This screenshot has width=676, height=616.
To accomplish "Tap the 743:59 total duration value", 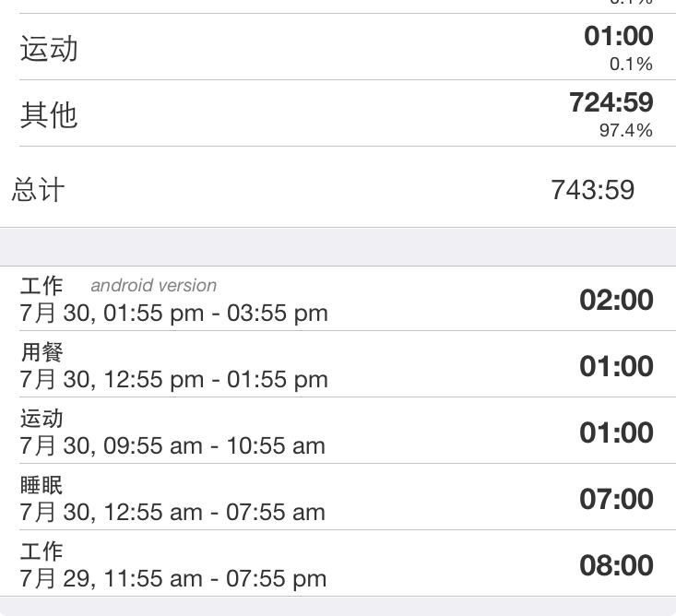I will pos(593,190).
